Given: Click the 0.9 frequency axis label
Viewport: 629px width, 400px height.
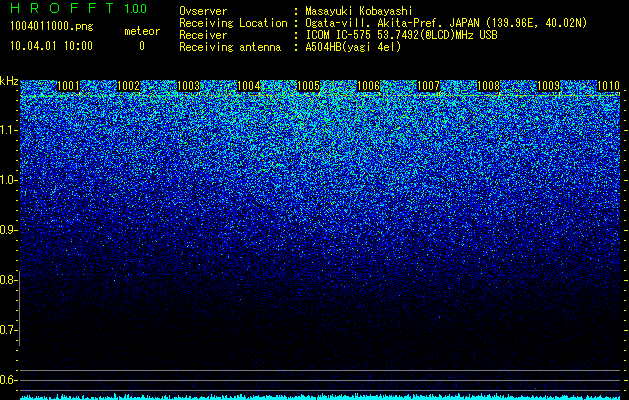Looking at the screenshot, I should 8,230.
